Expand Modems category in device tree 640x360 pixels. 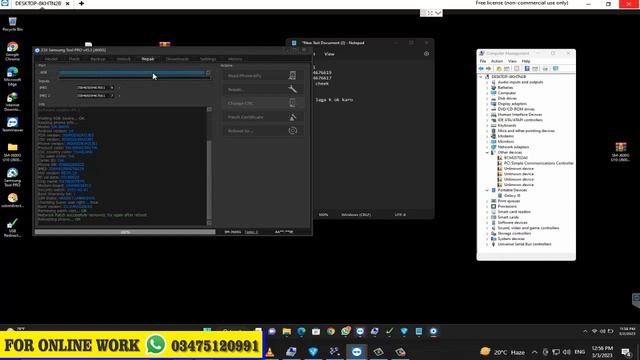487,136
